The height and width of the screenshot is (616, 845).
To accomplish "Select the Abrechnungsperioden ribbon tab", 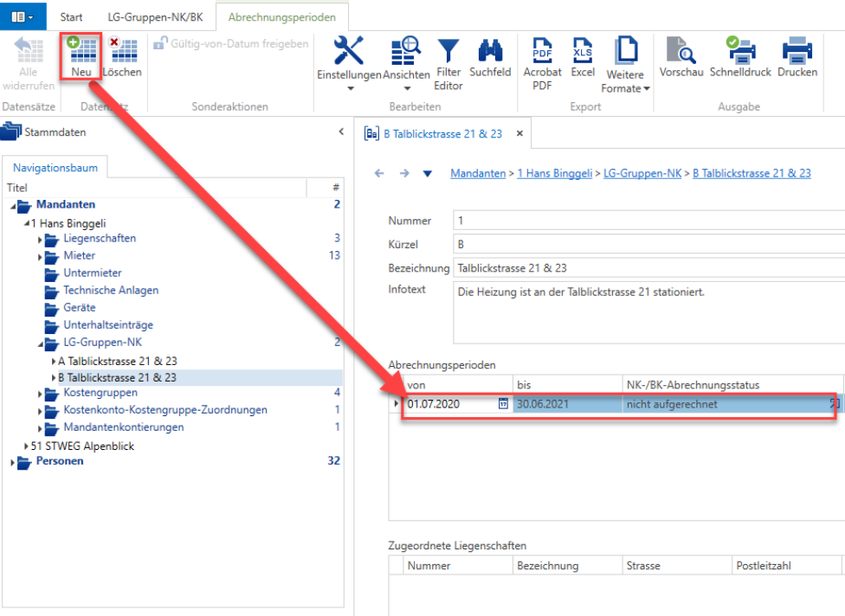I will click(282, 16).
